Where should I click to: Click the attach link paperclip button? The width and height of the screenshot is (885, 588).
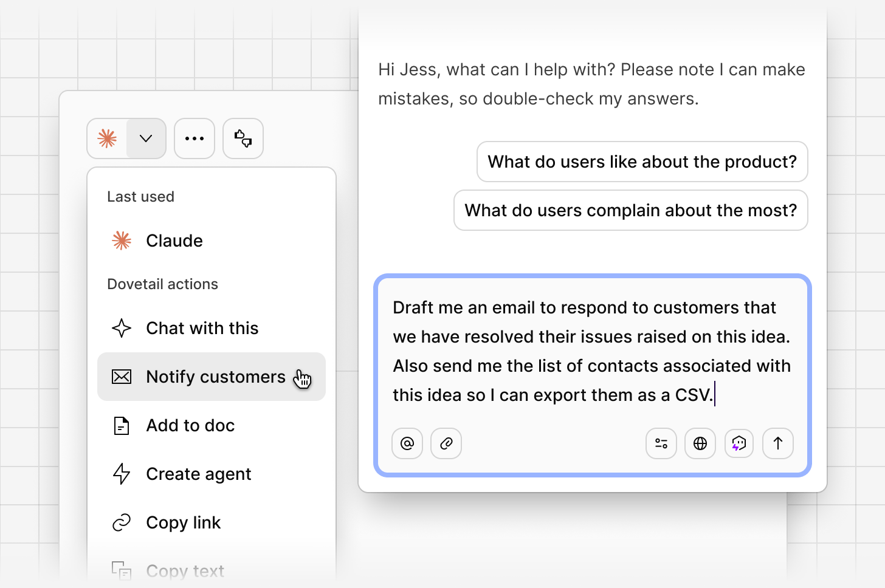[x=446, y=443]
